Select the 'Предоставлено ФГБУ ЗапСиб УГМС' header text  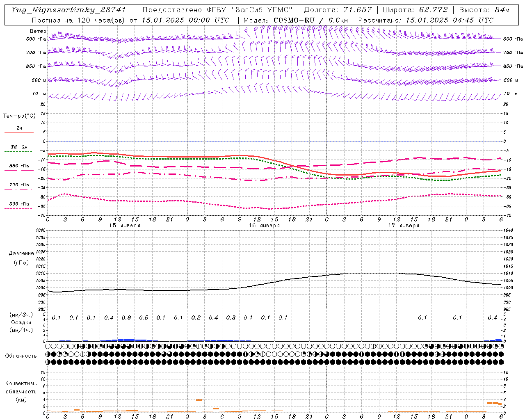217,10
